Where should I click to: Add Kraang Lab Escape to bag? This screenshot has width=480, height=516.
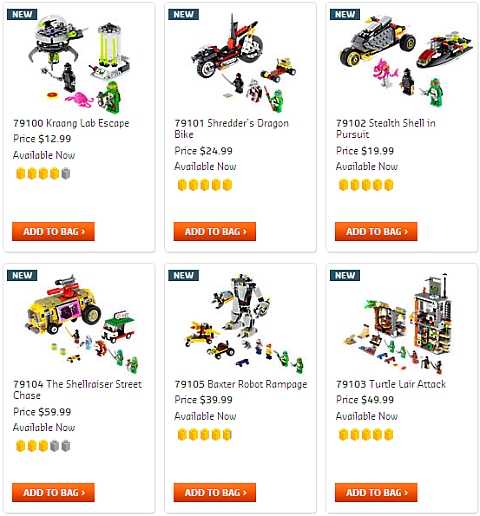coord(53,231)
